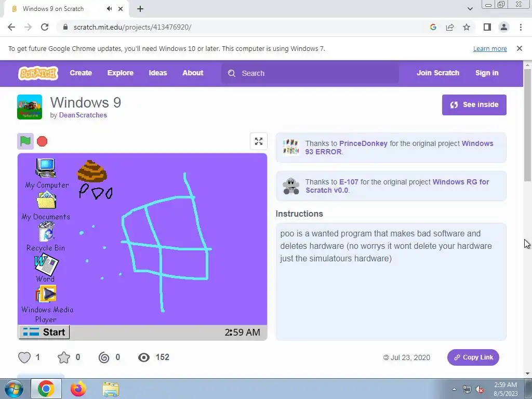This screenshot has height=399, width=532.
Task: Open Chrome profile icon
Action: tap(504, 27)
